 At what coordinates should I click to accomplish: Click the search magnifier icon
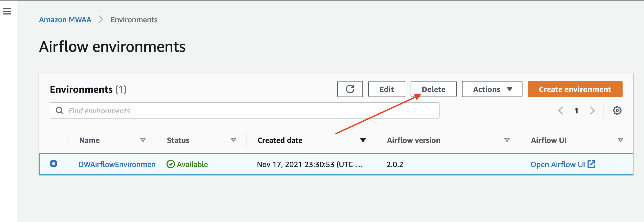[x=59, y=110]
